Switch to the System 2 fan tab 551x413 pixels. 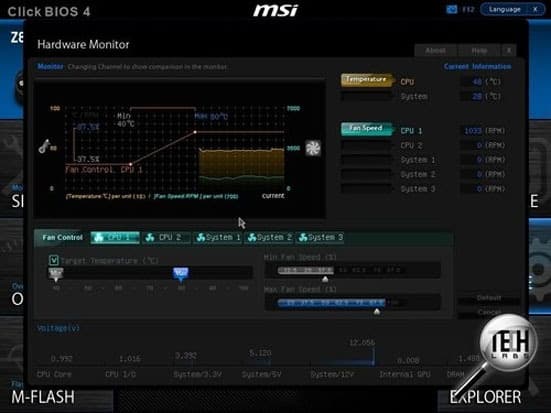(269, 238)
